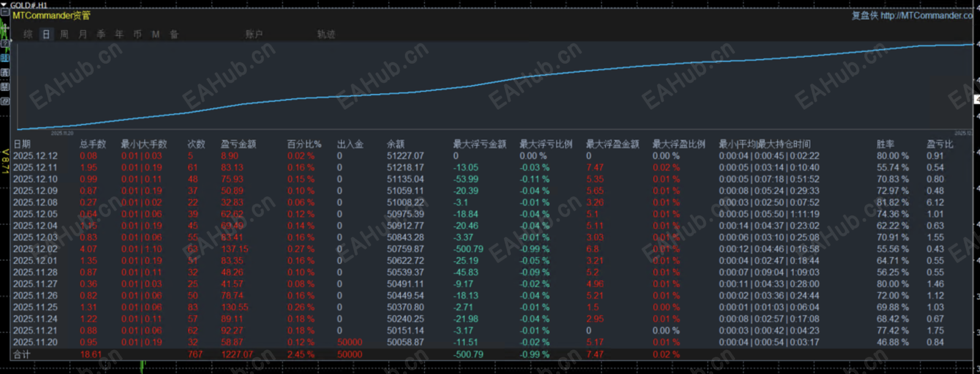Image resolution: width=980 pixels, height=374 pixels.
Task: Select the 2025.12.08 date row
Action: coord(35,202)
